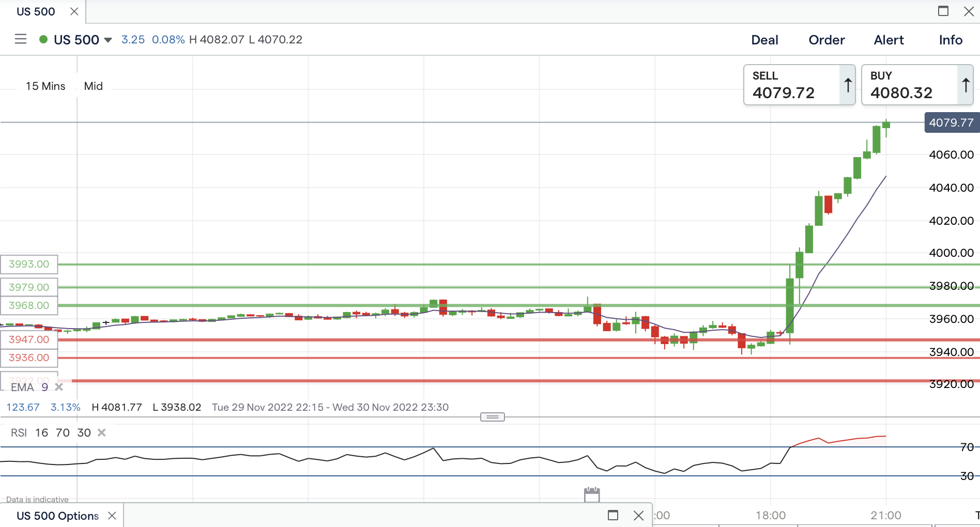Click the RSI 30 level axis label
Viewport: 980px width, 527px height.
coord(967,476)
